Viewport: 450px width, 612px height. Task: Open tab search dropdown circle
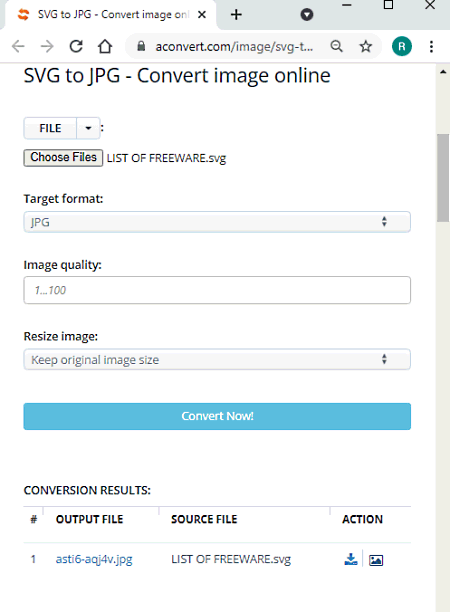[307, 15]
